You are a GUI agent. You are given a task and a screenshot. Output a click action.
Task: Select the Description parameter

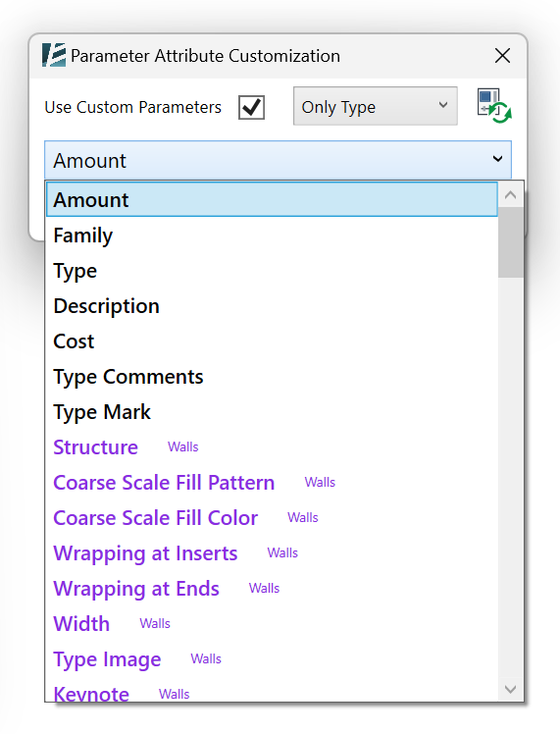(x=272, y=306)
